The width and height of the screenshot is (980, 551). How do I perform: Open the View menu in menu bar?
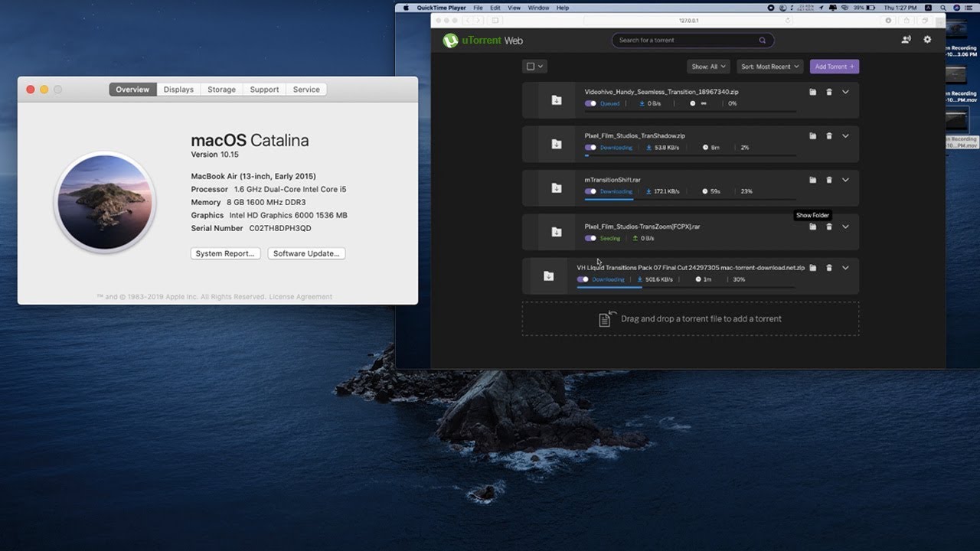coord(514,8)
